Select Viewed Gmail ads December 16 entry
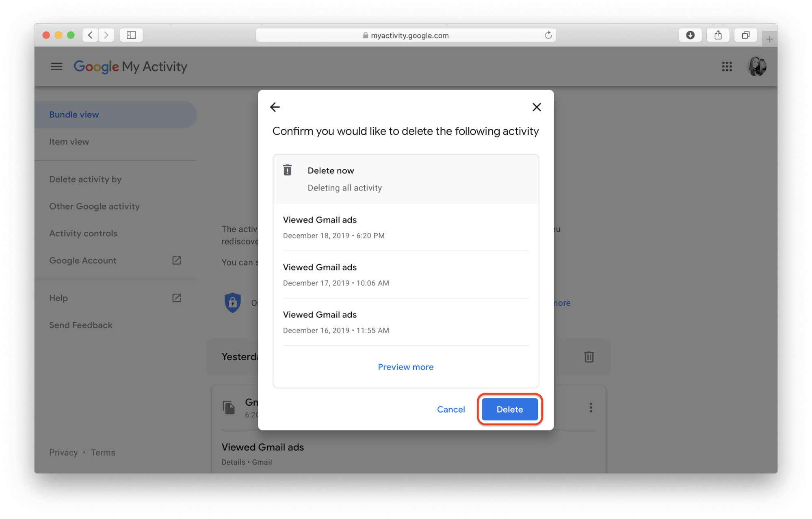This screenshot has height=519, width=812. pos(405,322)
